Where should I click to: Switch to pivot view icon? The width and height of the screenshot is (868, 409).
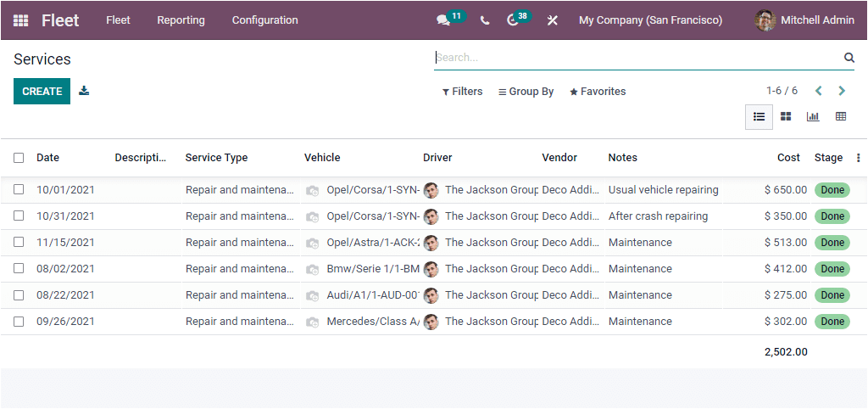point(841,116)
